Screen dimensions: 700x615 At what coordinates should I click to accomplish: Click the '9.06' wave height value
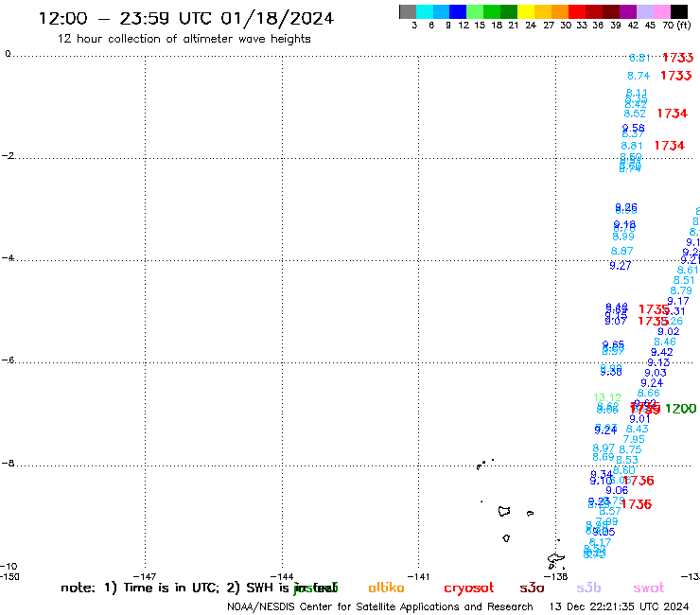coord(617,491)
